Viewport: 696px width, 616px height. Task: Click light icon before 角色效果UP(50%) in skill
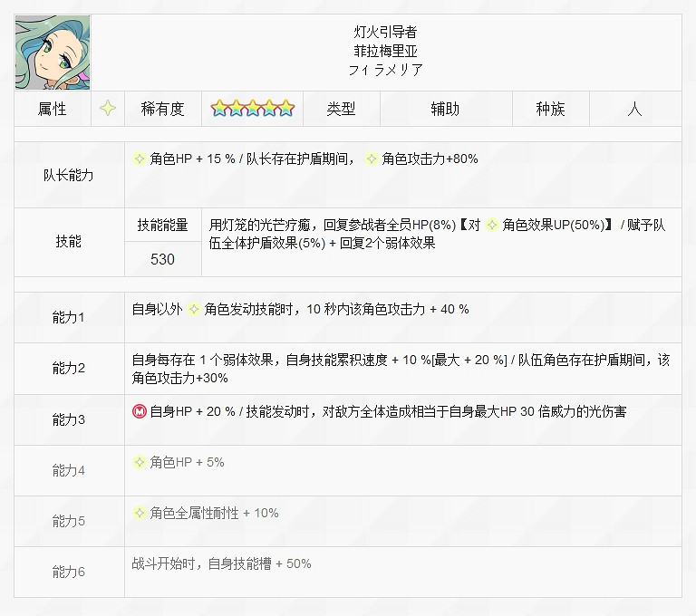492,225
